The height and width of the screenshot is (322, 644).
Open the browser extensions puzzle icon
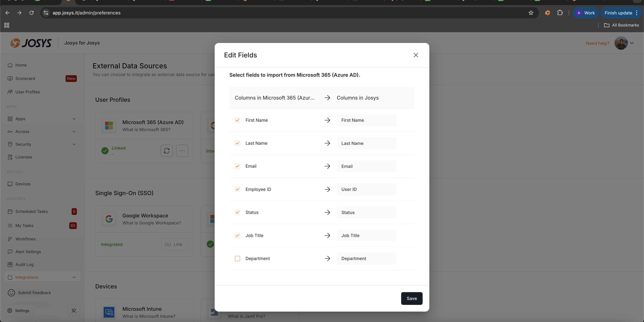point(560,13)
